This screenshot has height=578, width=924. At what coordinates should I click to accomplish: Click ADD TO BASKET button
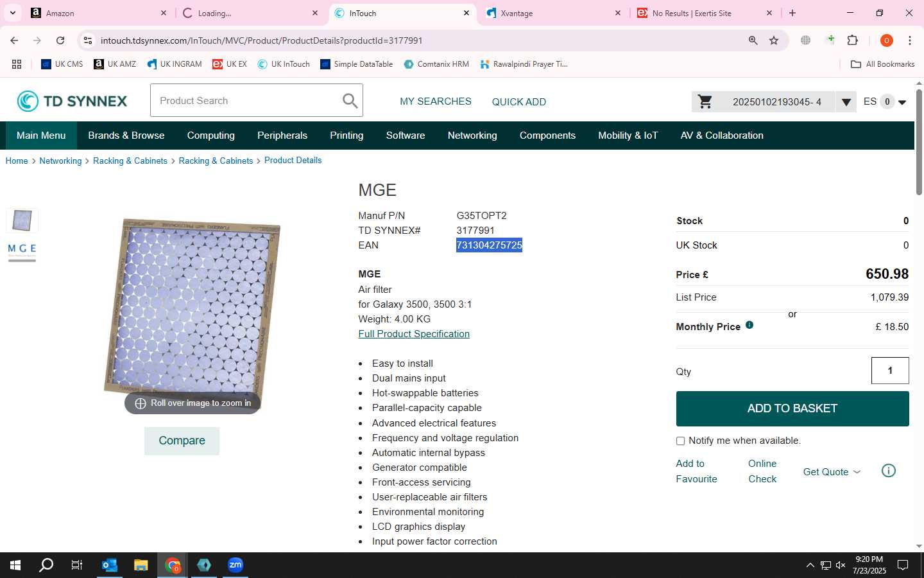(792, 408)
